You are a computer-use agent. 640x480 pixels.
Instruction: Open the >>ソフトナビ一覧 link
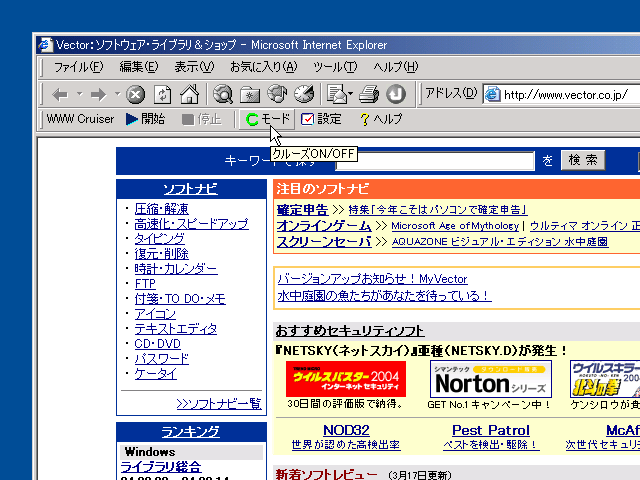[x=219, y=404]
